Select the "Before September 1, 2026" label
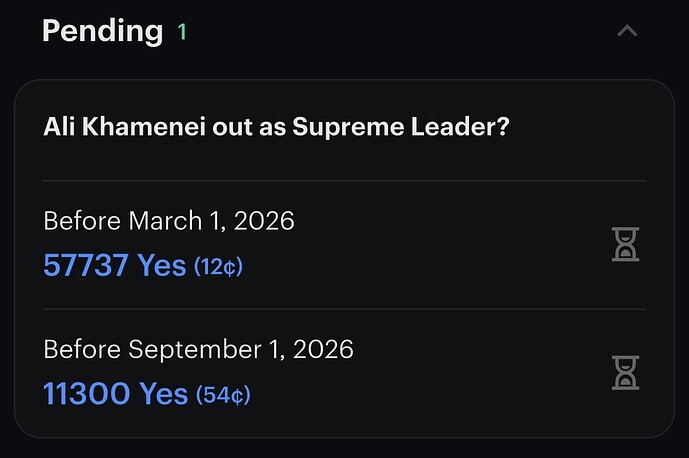The width and height of the screenshot is (689, 458). [198, 349]
